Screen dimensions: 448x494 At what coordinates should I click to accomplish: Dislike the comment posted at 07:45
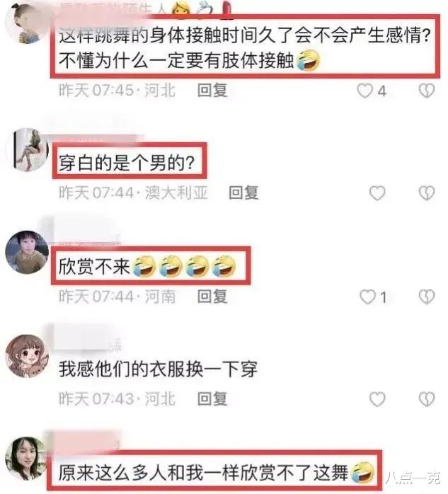pos(427,91)
